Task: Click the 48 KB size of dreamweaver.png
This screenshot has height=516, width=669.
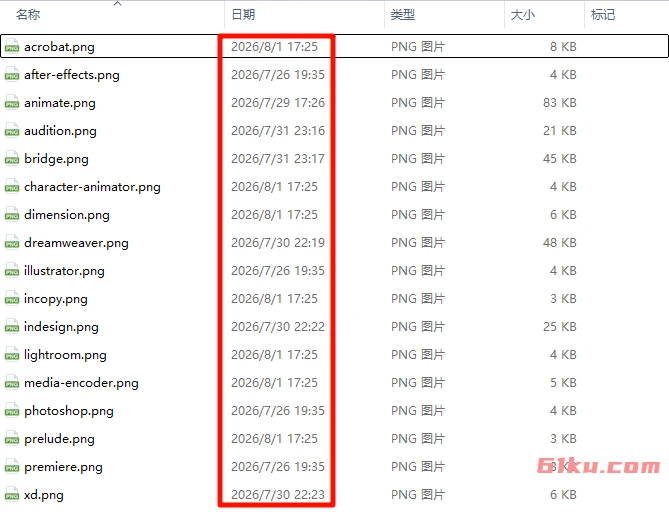Action: (x=559, y=242)
